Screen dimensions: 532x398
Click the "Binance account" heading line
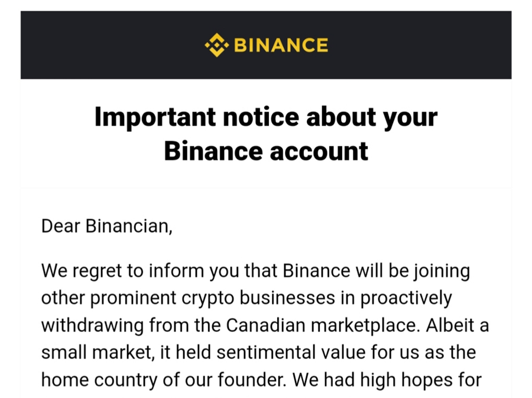266,151
